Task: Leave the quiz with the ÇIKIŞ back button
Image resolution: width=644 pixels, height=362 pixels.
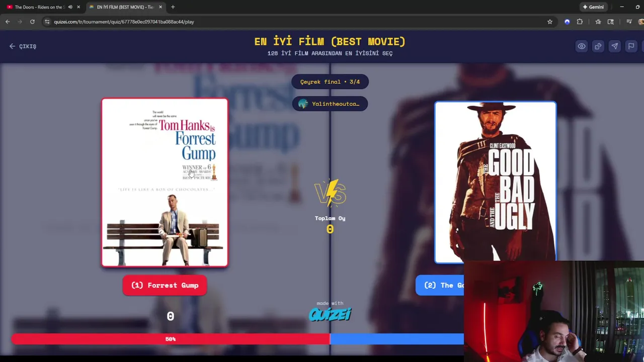Action: (x=23, y=46)
